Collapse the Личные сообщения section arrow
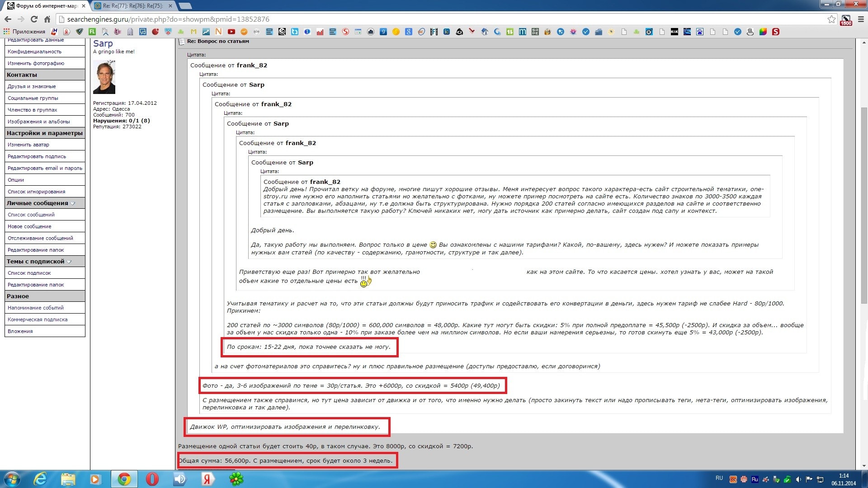This screenshot has height=488, width=868. click(73, 203)
